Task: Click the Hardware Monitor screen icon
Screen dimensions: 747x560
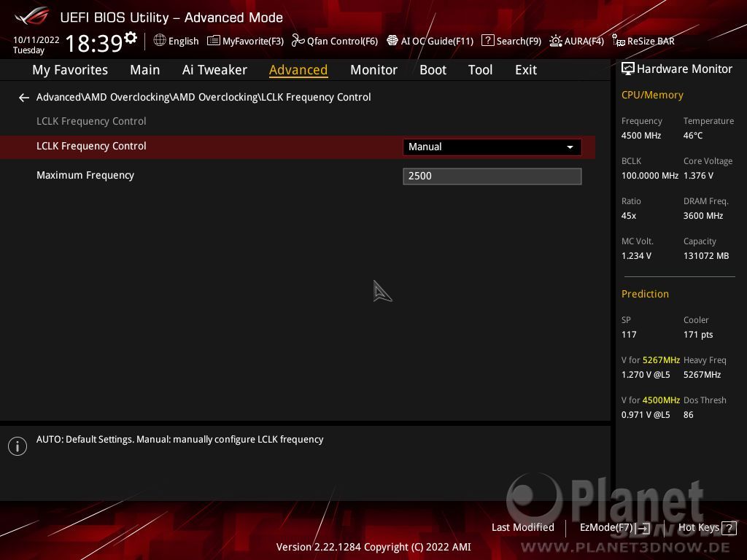Action: [x=628, y=69]
